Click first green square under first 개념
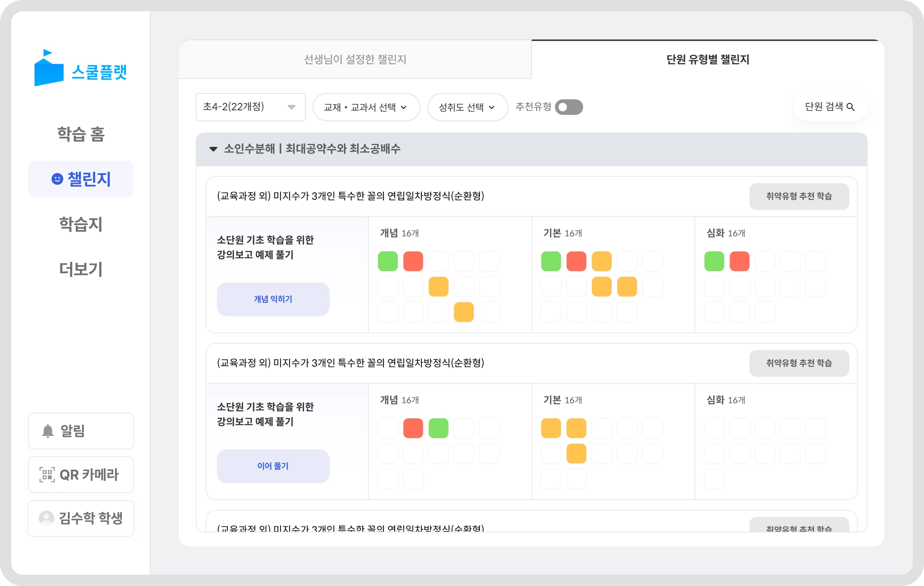The width and height of the screenshot is (924, 586). pos(388,261)
